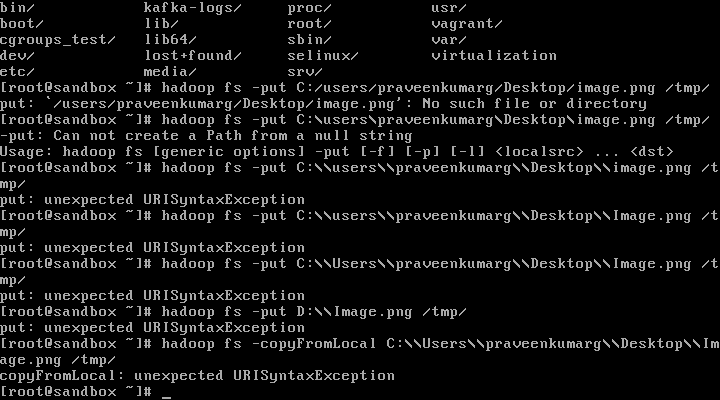Viewport: 720px width, 400px height.
Task: Click the last [root@sandbox ~]# prompt
Action: tap(76, 392)
